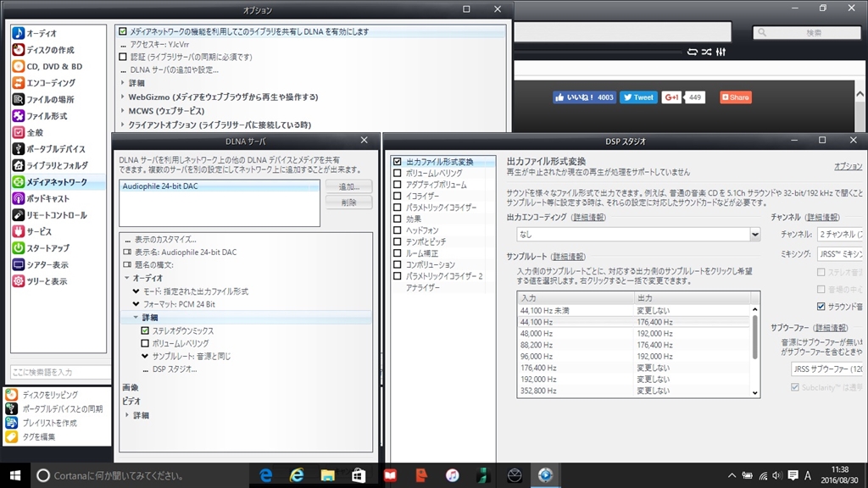Click the オプション link in DSP Studio

[848, 167]
